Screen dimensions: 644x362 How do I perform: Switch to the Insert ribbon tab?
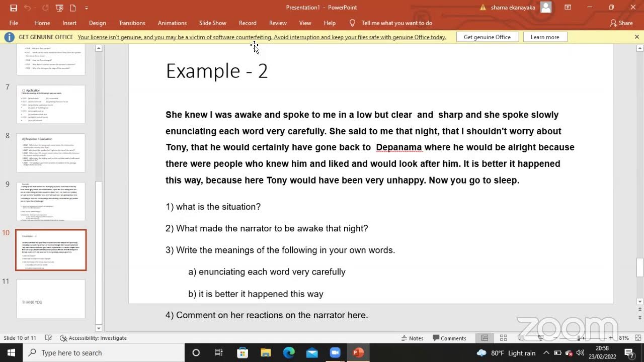69,23
